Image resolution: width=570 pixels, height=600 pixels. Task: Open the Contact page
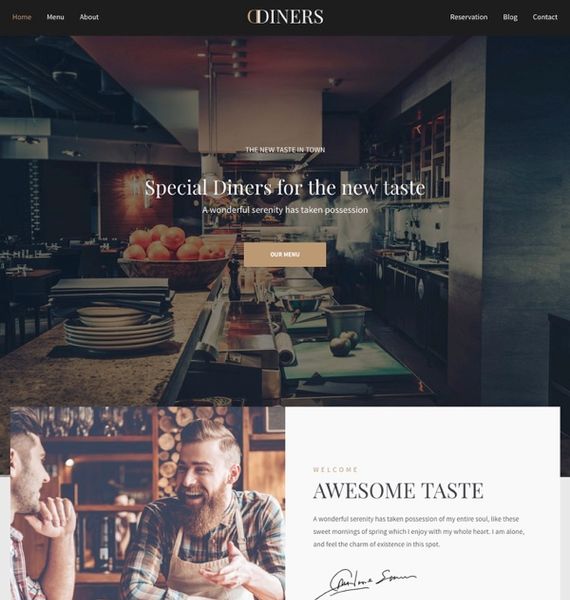click(545, 17)
